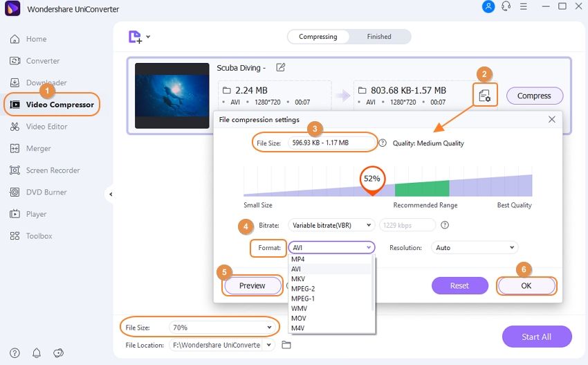
Task: Expand the Variable bitrate(VBR) dropdown
Action: pos(331,225)
